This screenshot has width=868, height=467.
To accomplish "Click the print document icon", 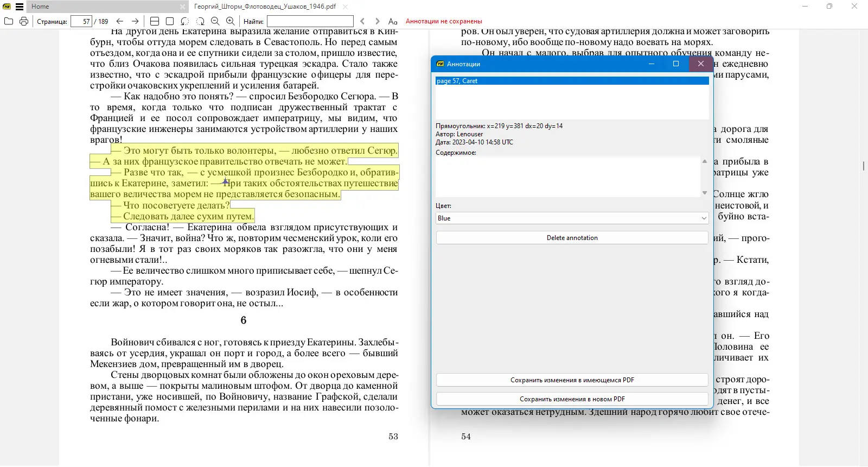I will [x=24, y=21].
